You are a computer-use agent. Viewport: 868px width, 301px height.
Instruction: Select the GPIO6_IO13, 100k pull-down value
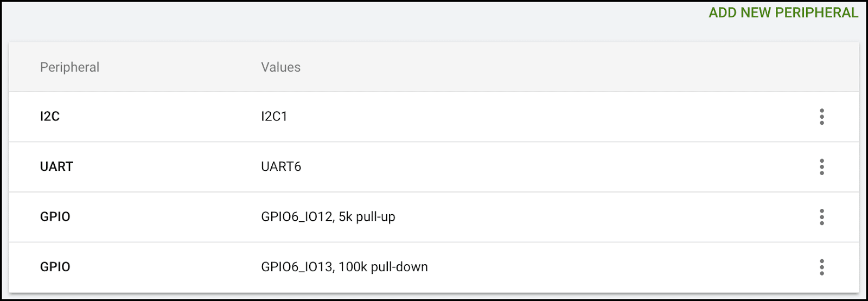344,267
